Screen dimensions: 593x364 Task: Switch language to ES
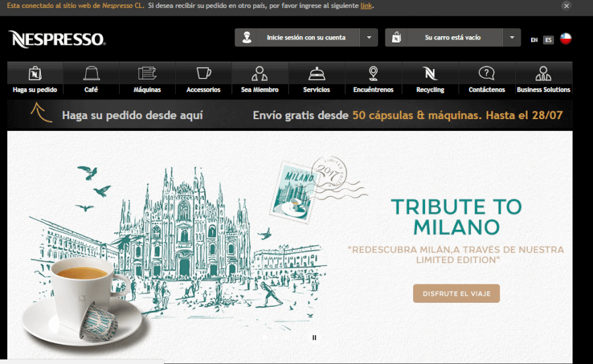coord(548,39)
